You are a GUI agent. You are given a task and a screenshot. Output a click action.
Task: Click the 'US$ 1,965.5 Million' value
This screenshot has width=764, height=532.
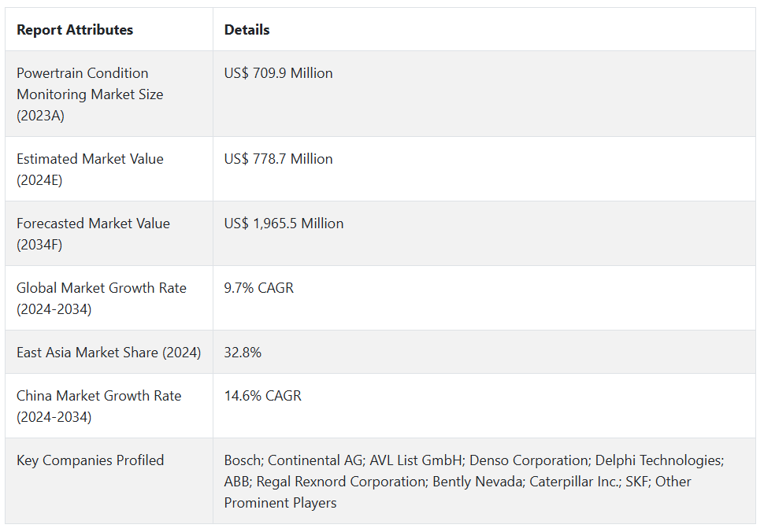pos(284,224)
